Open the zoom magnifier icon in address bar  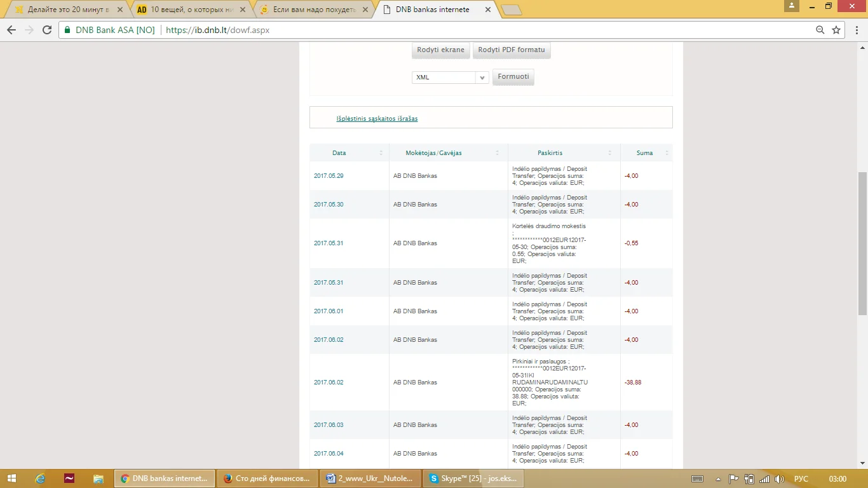(x=820, y=30)
